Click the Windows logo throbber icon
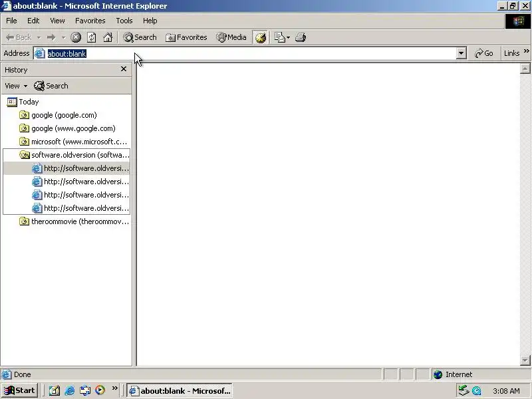Image resolution: width=532 pixels, height=399 pixels. pyautogui.click(x=518, y=21)
